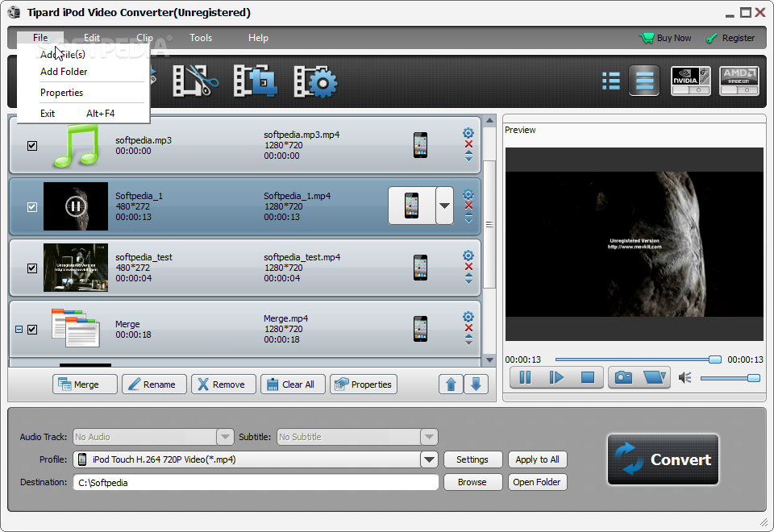Mute preview with speaker icon

[x=685, y=378]
